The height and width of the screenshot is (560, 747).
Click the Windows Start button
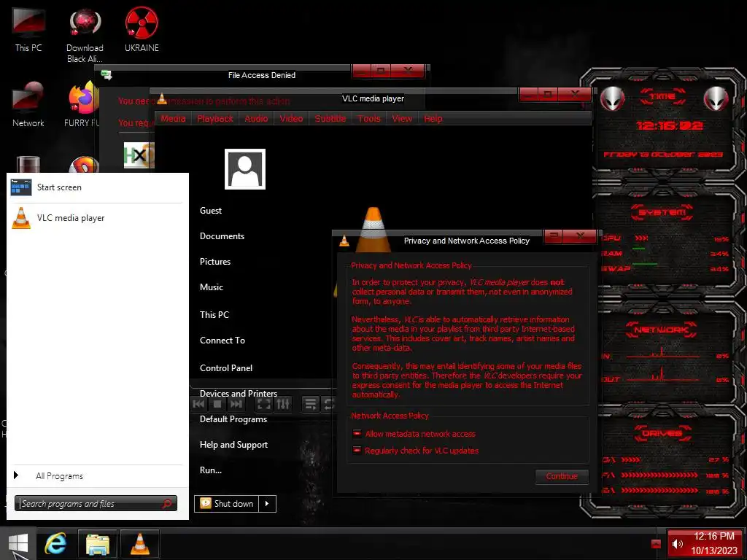(18, 543)
